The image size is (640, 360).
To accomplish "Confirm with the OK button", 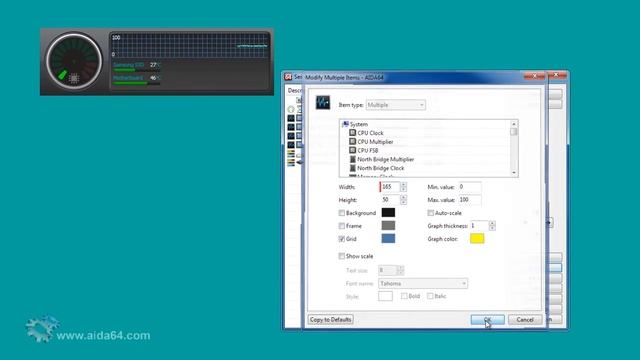I will (487, 320).
